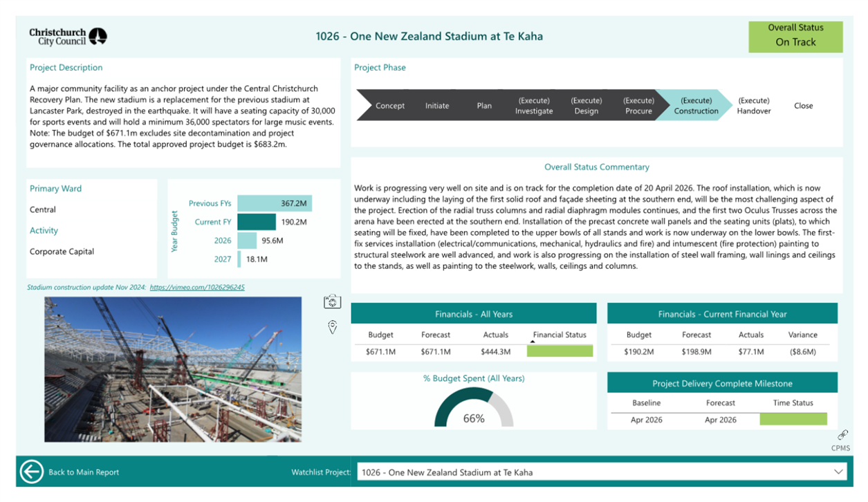Click the Previous FYs 367.2M bar
The width and height of the screenshot is (868, 502).
coord(275,203)
